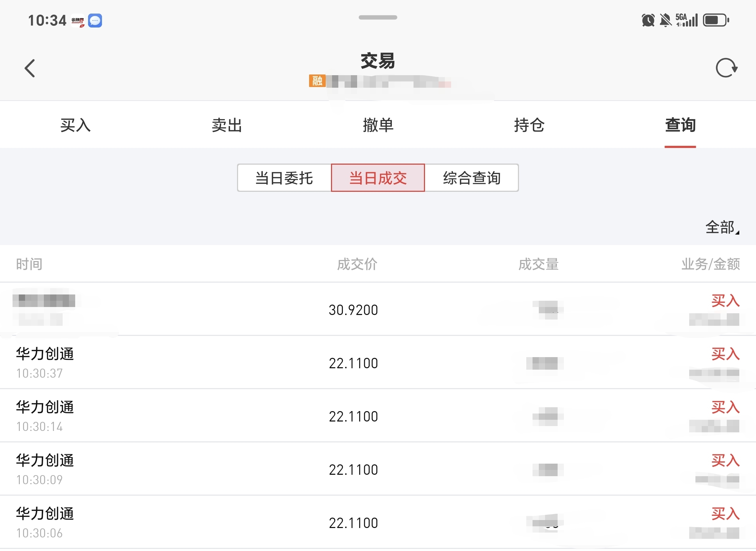Image resolution: width=756 pixels, height=551 pixels.
Task: Go to the 撤单 tab
Action: click(378, 125)
